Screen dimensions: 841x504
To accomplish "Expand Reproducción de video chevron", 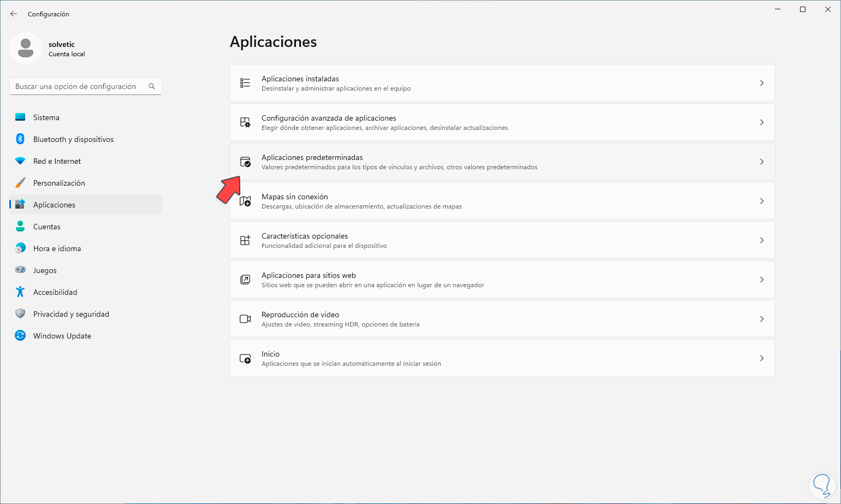I will coord(762,319).
